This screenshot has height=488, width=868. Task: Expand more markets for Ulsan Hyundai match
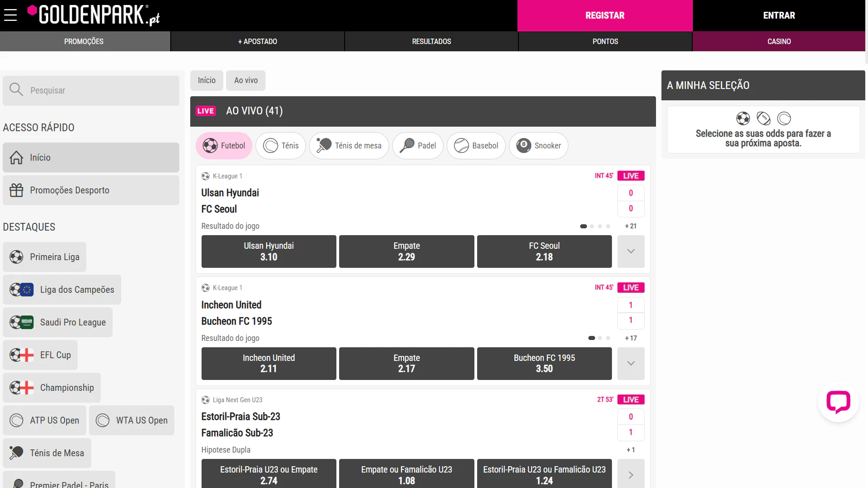tap(631, 251)
